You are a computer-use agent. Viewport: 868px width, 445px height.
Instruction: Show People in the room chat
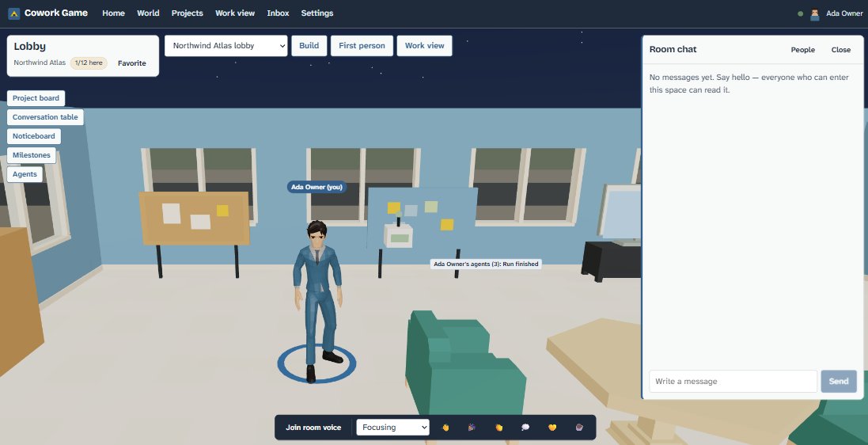(x=802, y=50)
